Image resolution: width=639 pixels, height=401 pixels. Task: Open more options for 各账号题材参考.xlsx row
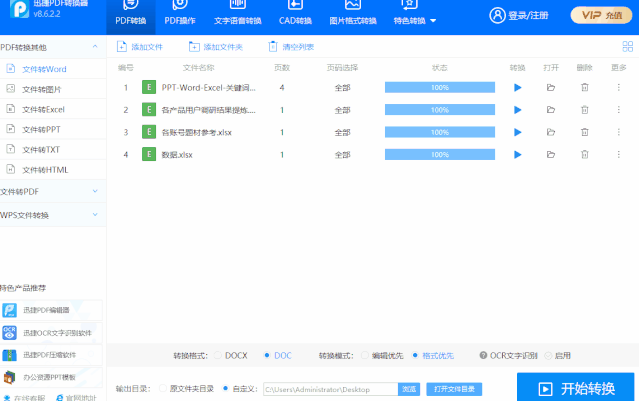click(619, 132)
